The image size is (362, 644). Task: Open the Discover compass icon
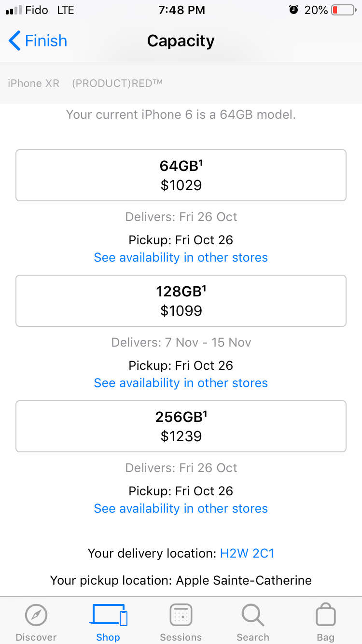(36, 615)
